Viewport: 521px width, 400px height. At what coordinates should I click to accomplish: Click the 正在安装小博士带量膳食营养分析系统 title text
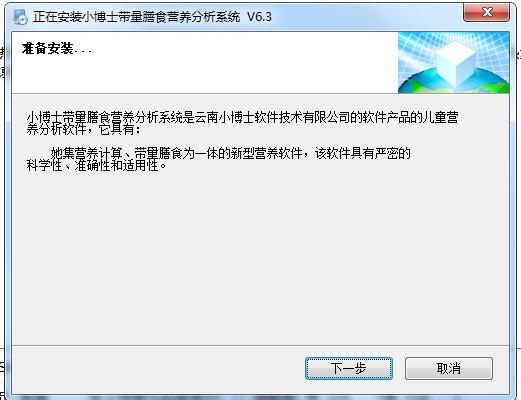click(x=136, y=17)
